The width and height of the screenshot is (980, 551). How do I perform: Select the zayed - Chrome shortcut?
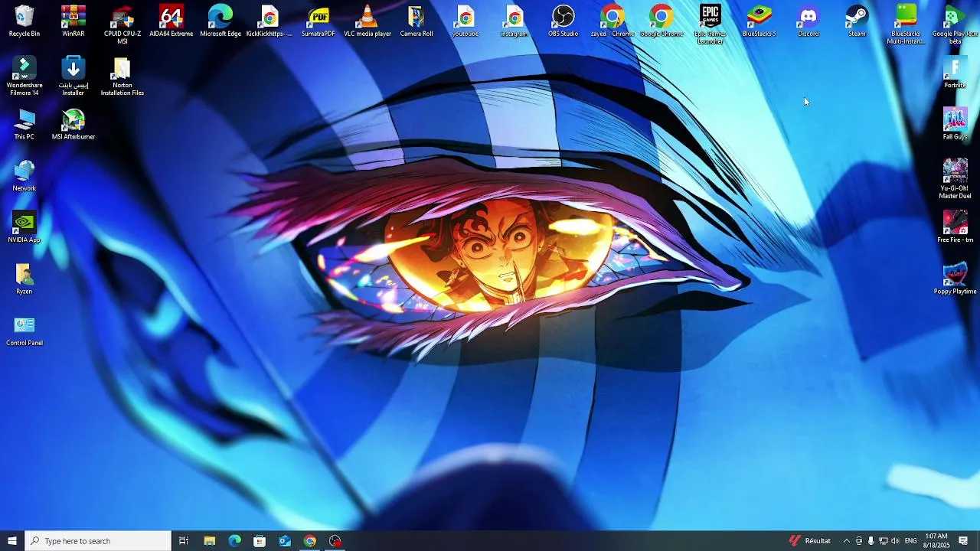(612, 21)
